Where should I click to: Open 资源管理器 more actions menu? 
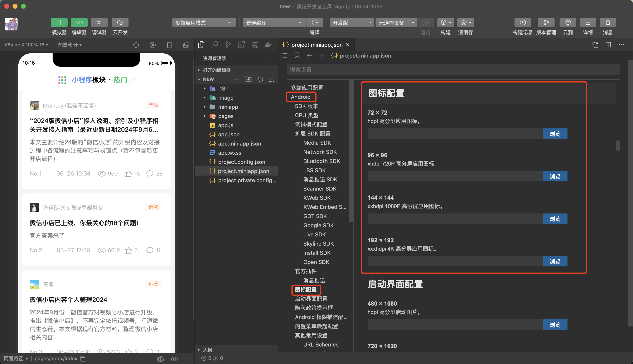tap(267, 58)
